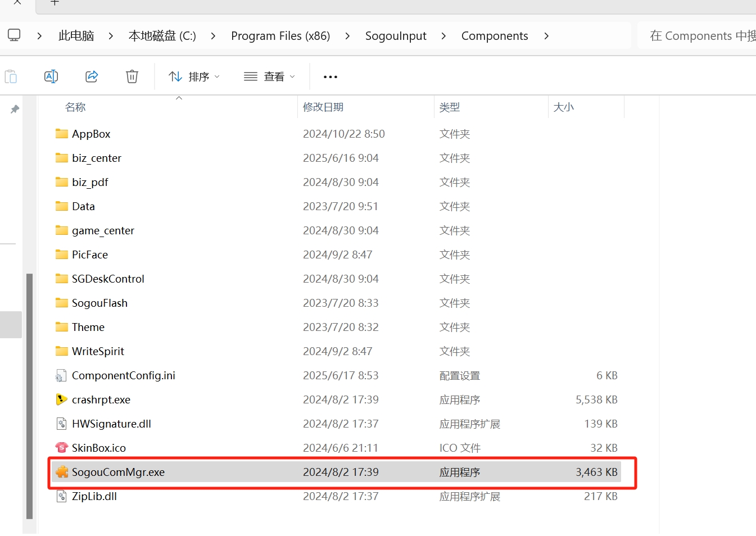The image size is (756, 536).
Task: Select the Theme folder icon
Action: [x=62, y=327]
